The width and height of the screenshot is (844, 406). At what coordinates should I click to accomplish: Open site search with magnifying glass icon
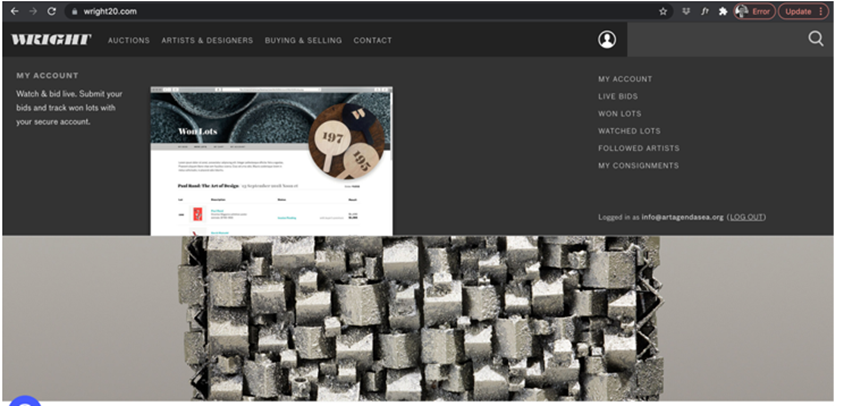click(816, 39)
